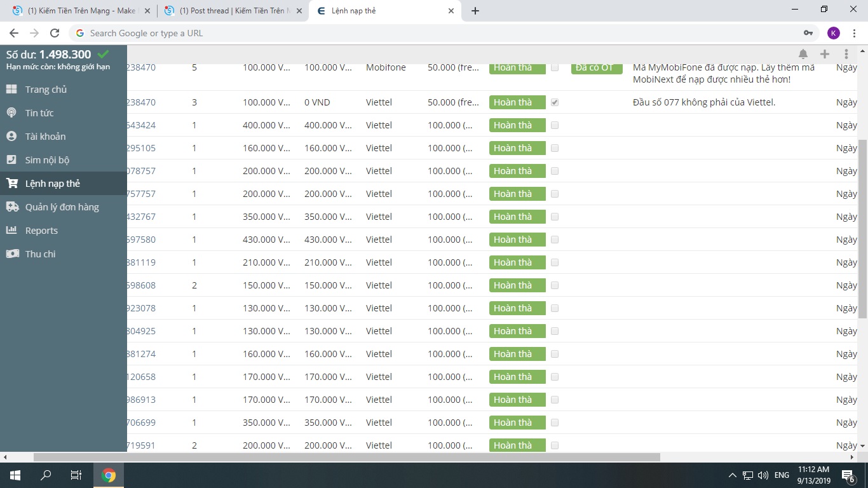
Task: Select the checkbox in row 078757
Action: [555, 171]
